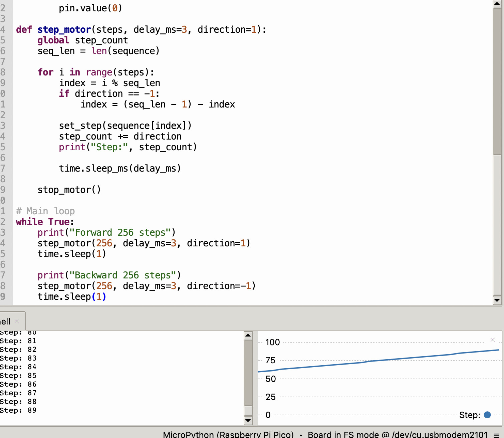Open the status bar hamburger menu
This screenshot has height=438, width=504.
(496, 435)
